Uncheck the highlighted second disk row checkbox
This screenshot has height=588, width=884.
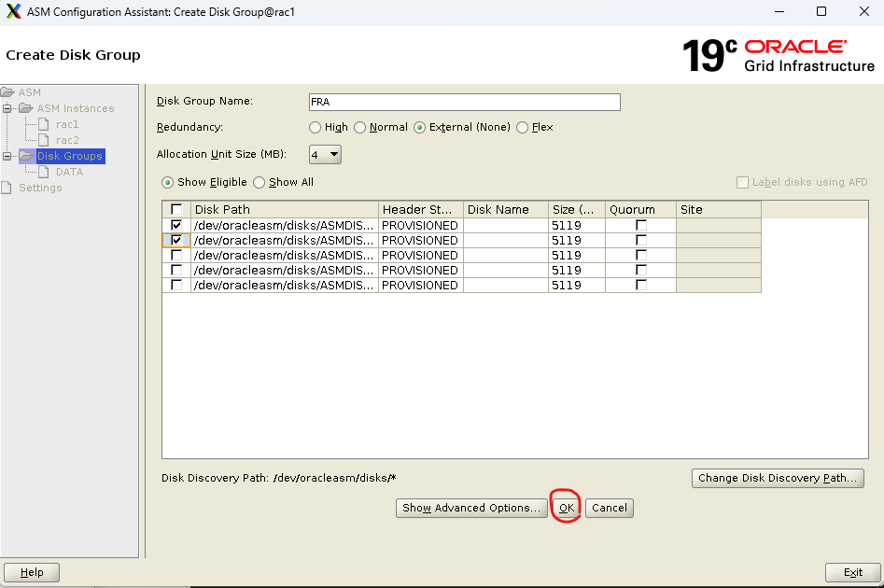[x=176, y=240]
